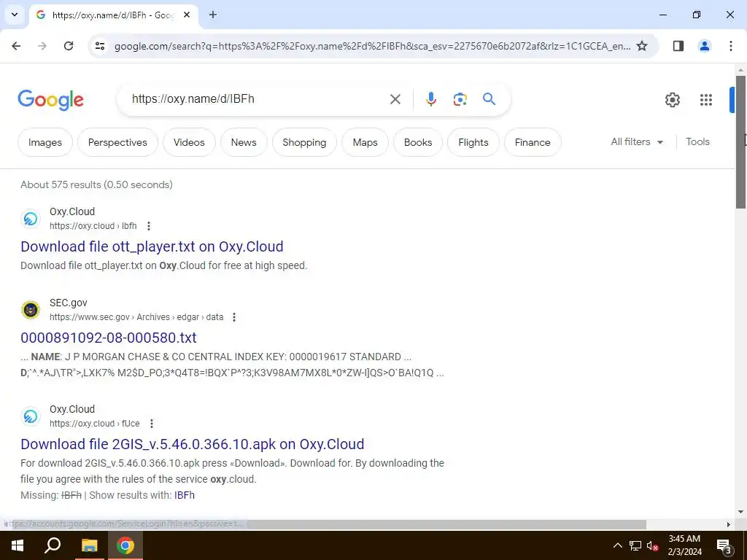The height and width of the screenshot is (560, 747).
Task: Open the network status tray icon
Action: (x=635, y=545)
